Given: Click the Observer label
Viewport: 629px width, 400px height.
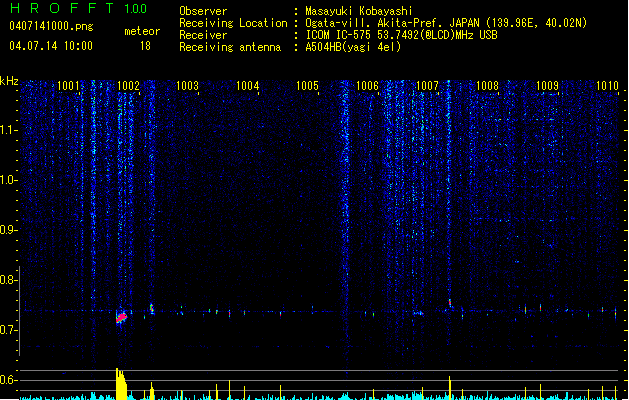Looking at the screenshot, I should [203, 11].
